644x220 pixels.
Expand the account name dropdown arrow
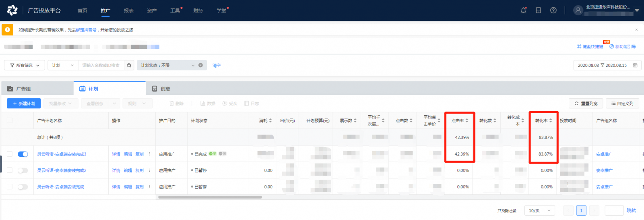637,10
